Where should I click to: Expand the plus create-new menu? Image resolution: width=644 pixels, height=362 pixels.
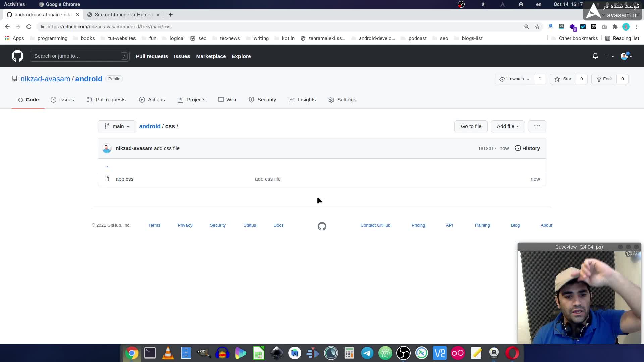click(x=609, y=56)
